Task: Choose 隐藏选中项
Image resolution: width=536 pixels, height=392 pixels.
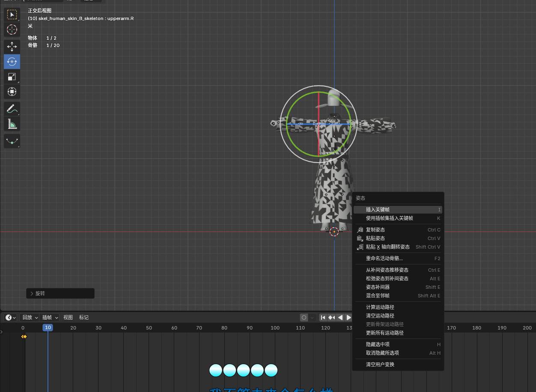Action: pos(398,344)
